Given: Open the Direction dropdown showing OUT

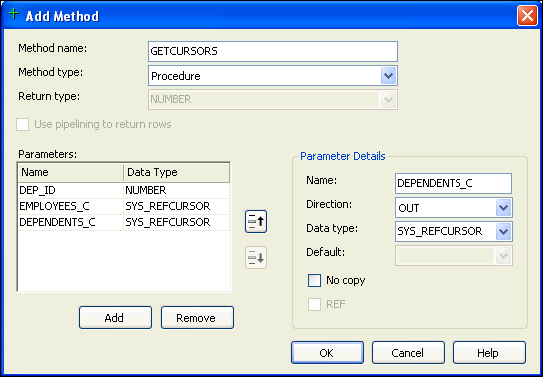Looking at the screenshot, I should click(503, 208).
